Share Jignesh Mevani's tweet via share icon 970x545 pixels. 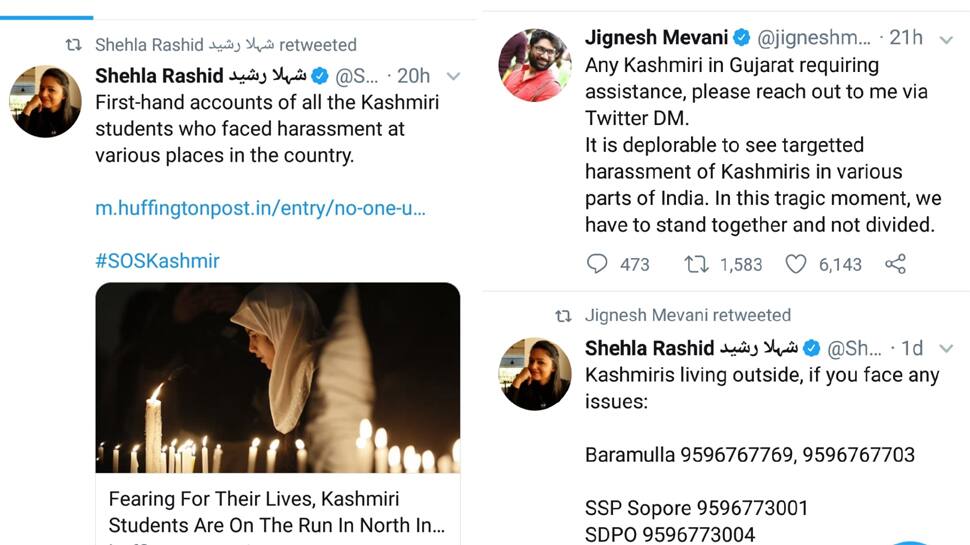tap(895, 264)
